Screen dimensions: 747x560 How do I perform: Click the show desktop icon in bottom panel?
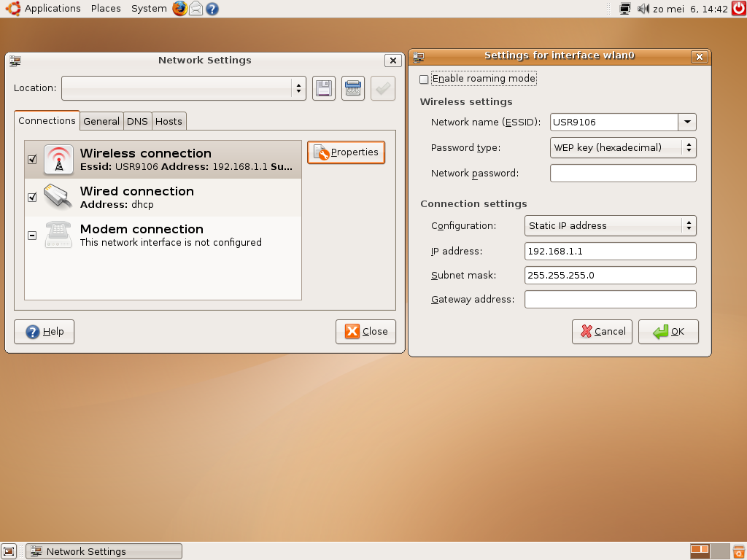click(9, 551)
